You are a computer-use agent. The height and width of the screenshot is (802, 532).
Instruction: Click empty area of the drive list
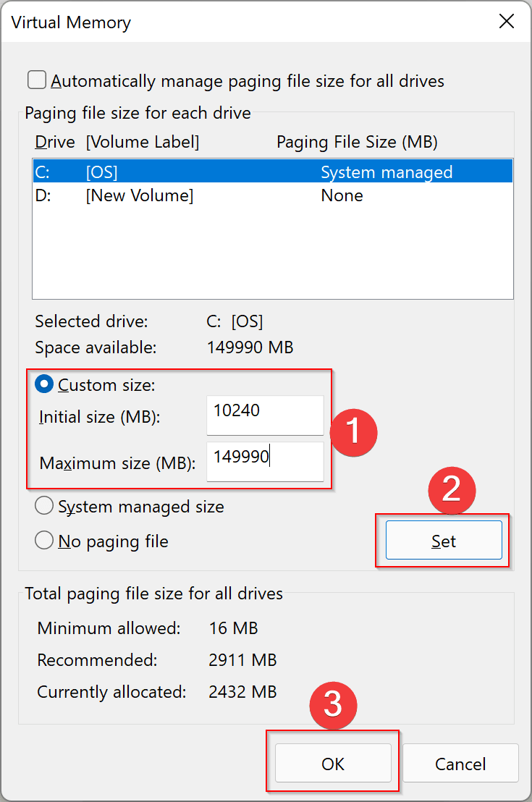272,253
